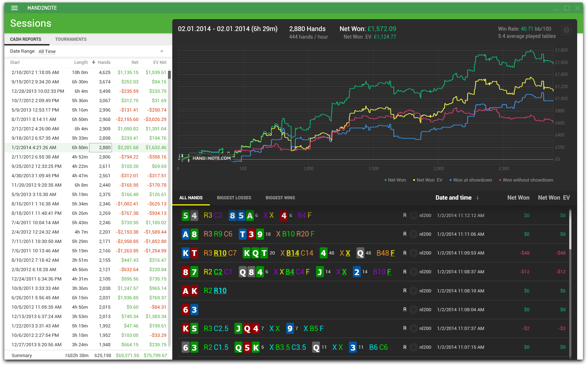Switch to the Tournaments tab
588x365 pixels.
(71, 39)
